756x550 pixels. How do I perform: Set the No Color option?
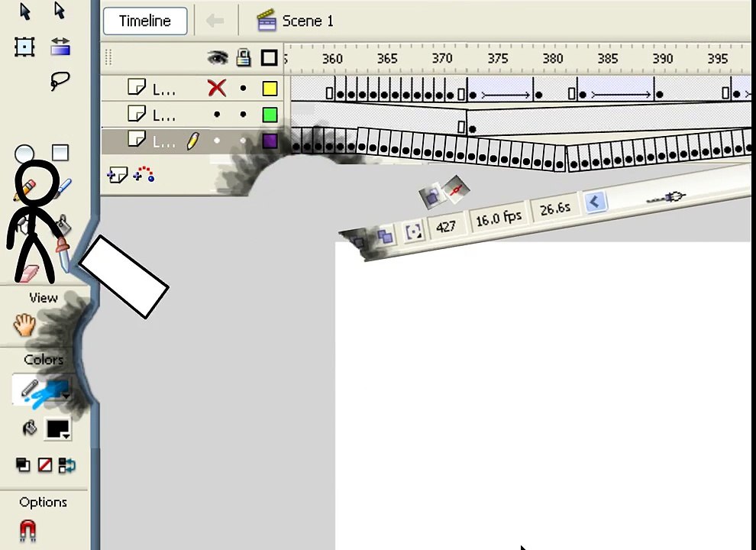tap(45, 464)
